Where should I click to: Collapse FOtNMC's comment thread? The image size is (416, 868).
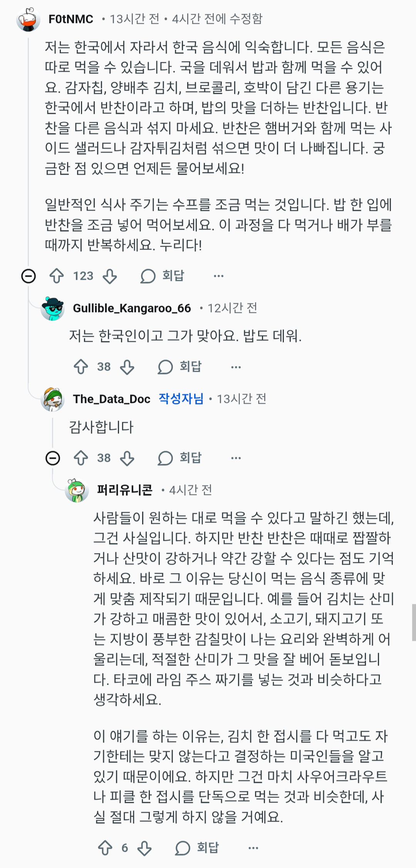point(29,276)
